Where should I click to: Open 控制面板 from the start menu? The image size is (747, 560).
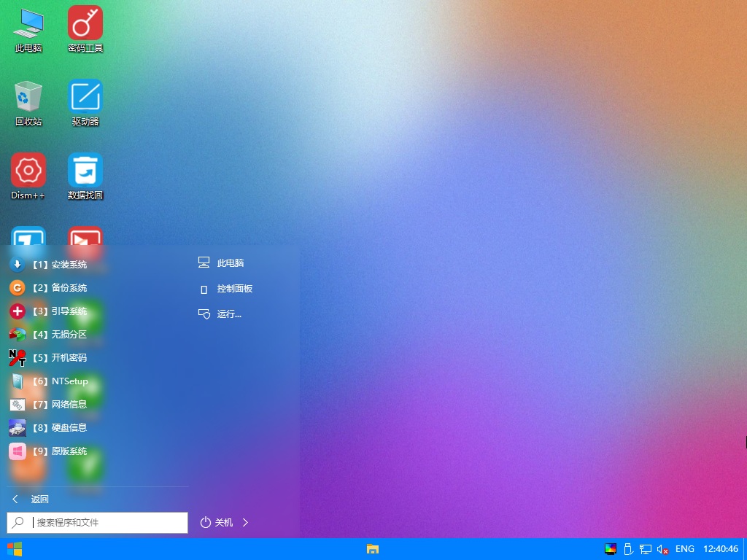(234, 289)
